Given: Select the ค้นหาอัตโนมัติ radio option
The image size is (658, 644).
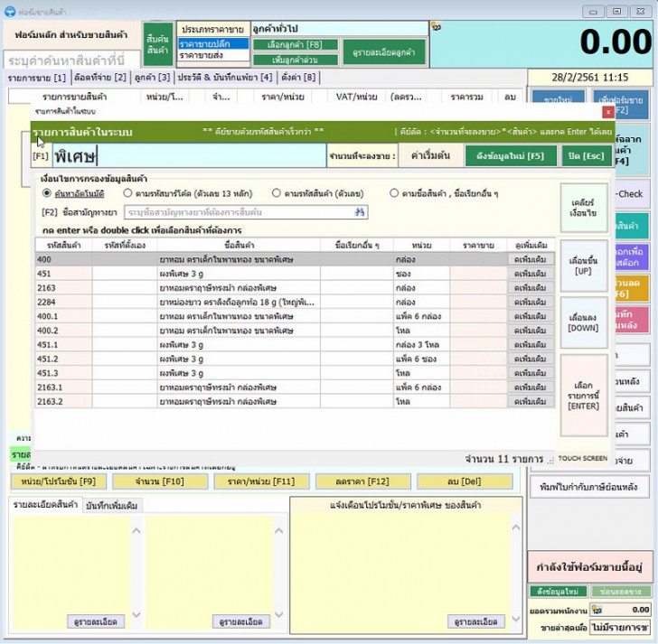Looking at the screenshot, I should point(47,193).
